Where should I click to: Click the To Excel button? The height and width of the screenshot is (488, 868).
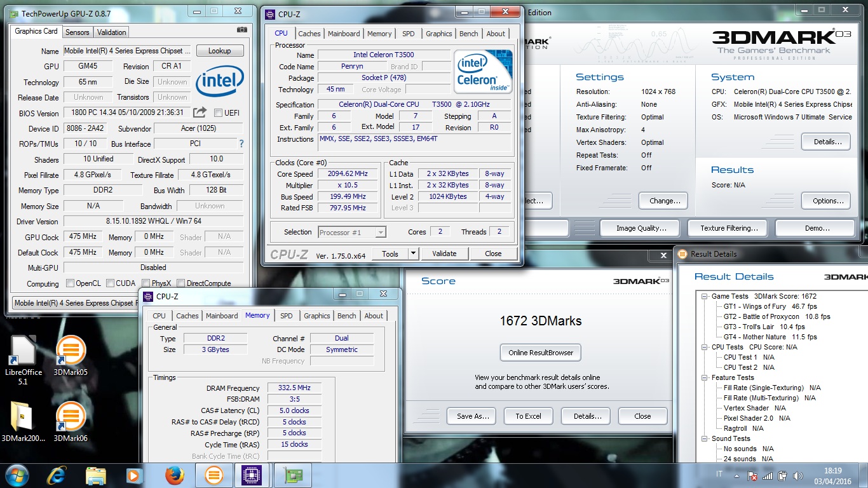(529, 416)
